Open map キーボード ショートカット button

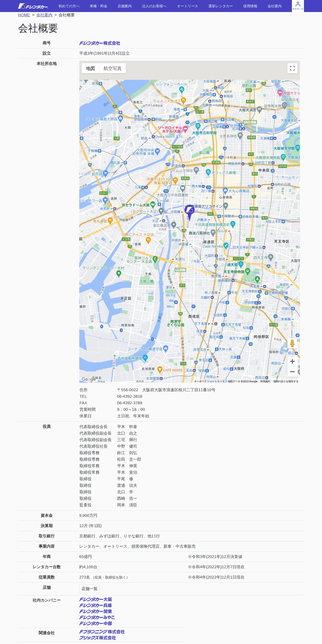(x=210, y=381)
